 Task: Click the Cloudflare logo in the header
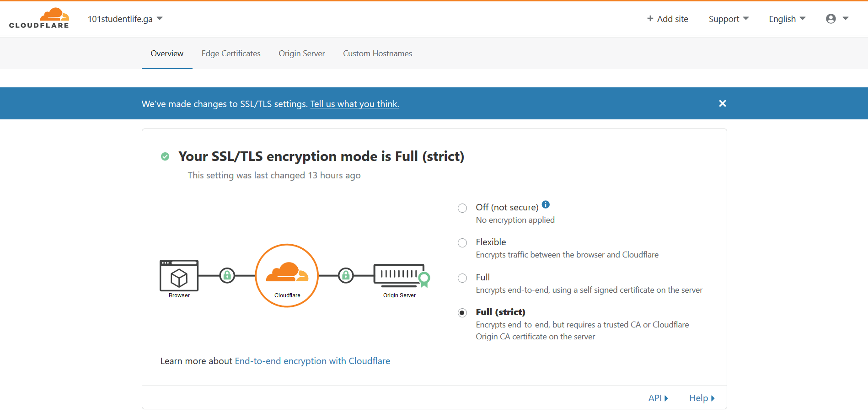click(39, 18)
